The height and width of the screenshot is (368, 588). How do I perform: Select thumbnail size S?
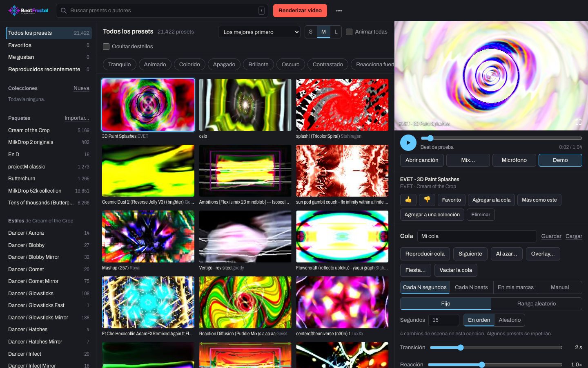(x=311, y=32)
